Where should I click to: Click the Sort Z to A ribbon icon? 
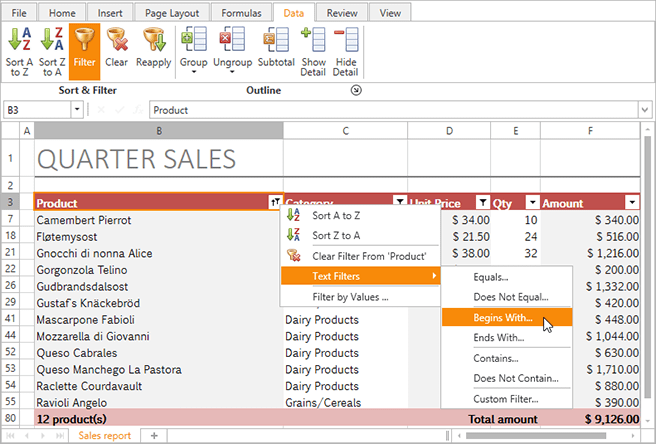(x=52, y=52)
